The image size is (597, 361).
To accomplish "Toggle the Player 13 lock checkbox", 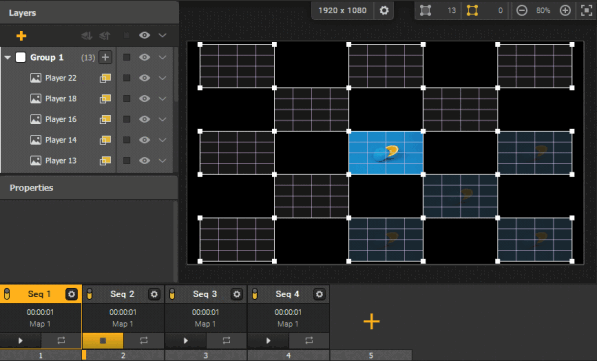I will [x=126, y=161].
